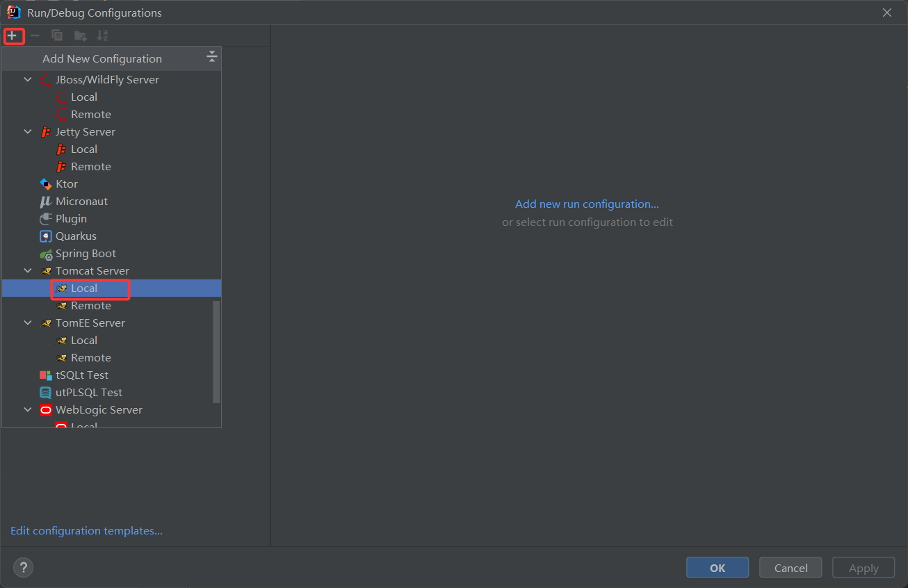908x588 pixels.
Task: Open help with the question mark button
Action: [23, 567]
